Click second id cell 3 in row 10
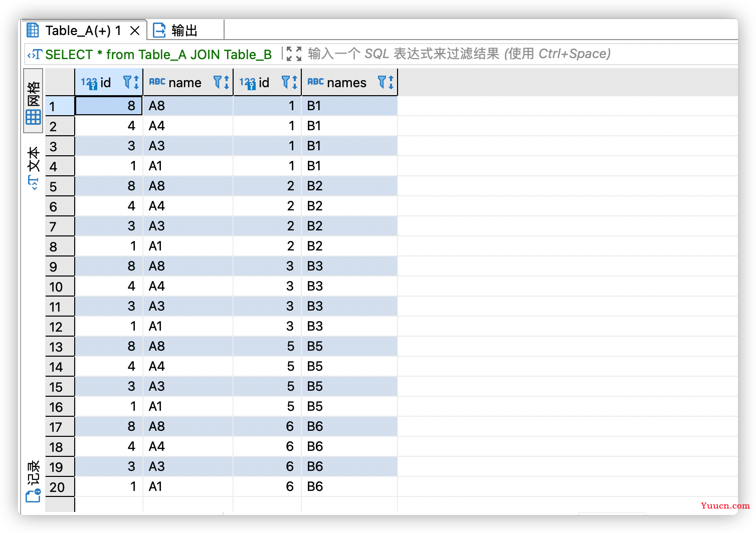Screen dimensions: 756x533 [267, 286]
